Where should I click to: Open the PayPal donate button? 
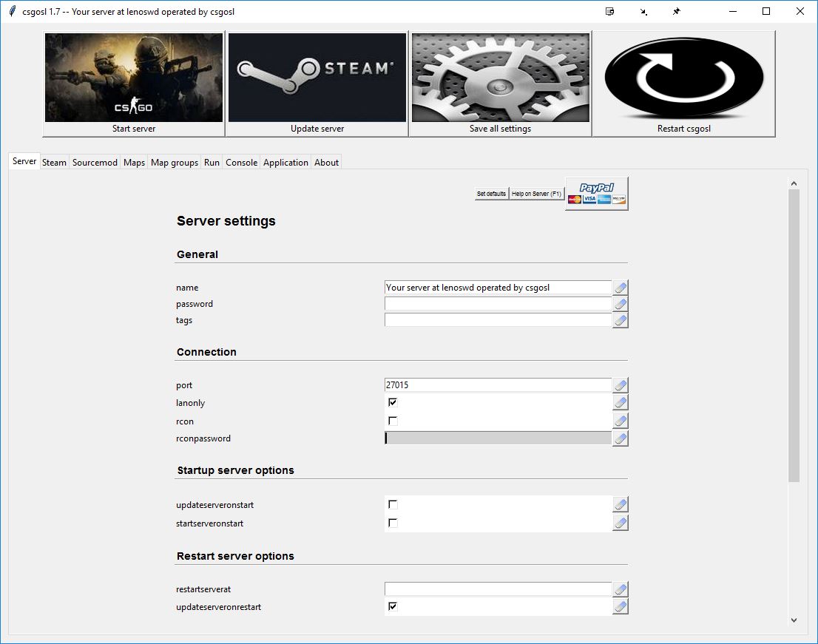[x=597, y=194]
